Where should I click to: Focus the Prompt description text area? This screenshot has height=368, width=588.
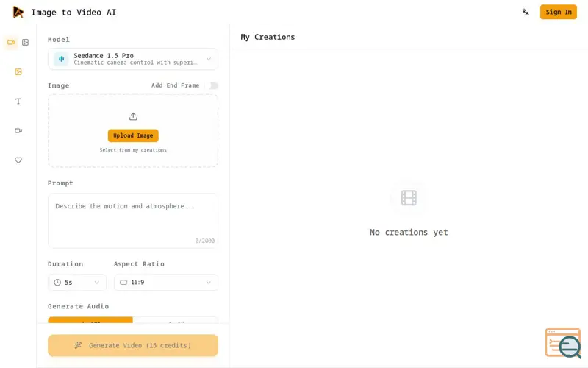pyautogui.click(x=133, y=221)
